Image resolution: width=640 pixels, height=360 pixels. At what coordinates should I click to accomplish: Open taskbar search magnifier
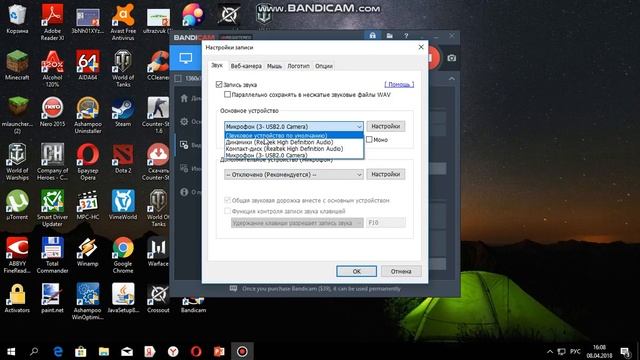point(34,351)
